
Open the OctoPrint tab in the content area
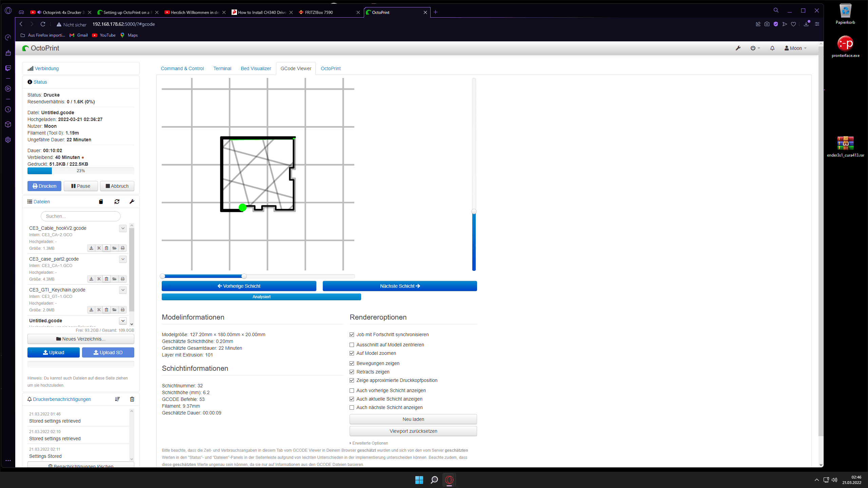click(x=331, y=68)
